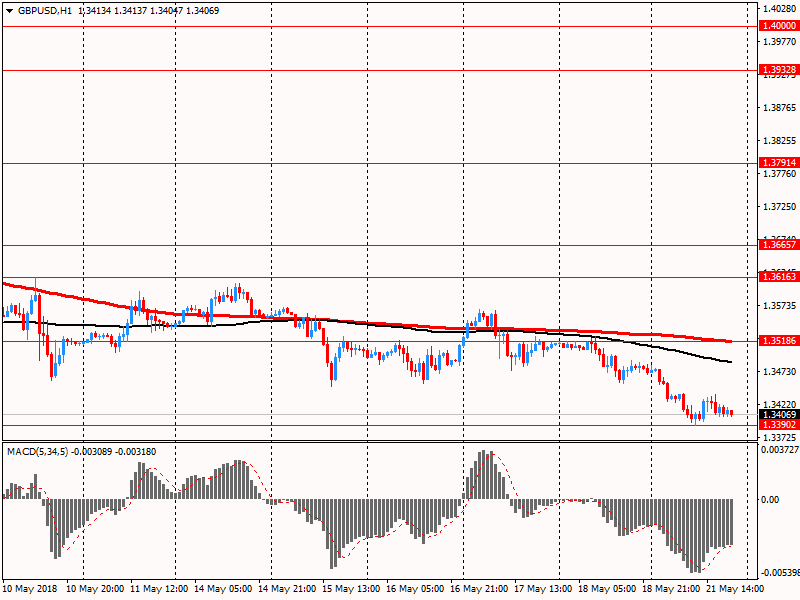Click the 10 May 2018 date label
800x600 pixels.
pyautogui.click(x=30, y=589)
